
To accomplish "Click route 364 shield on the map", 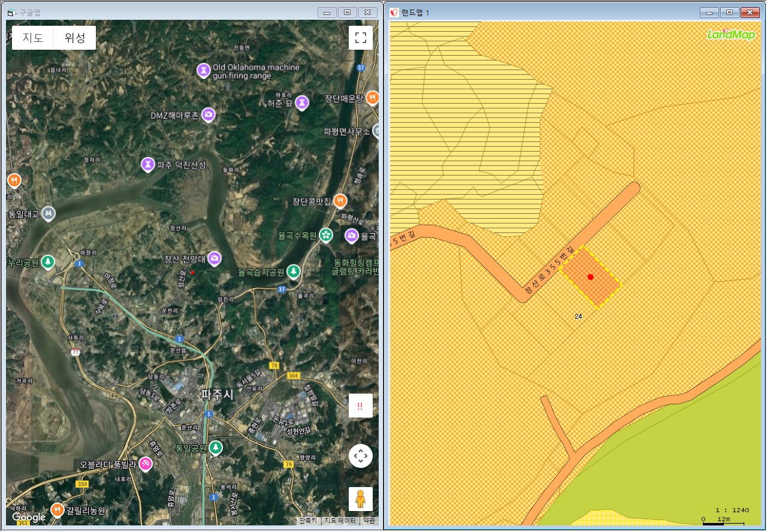I will point(293,376).
